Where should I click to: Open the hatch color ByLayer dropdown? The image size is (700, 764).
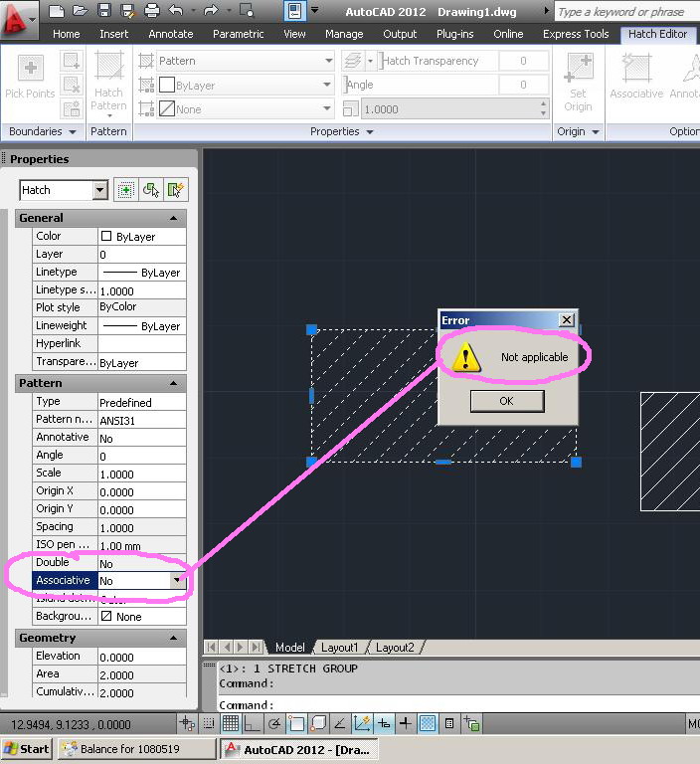327,85
